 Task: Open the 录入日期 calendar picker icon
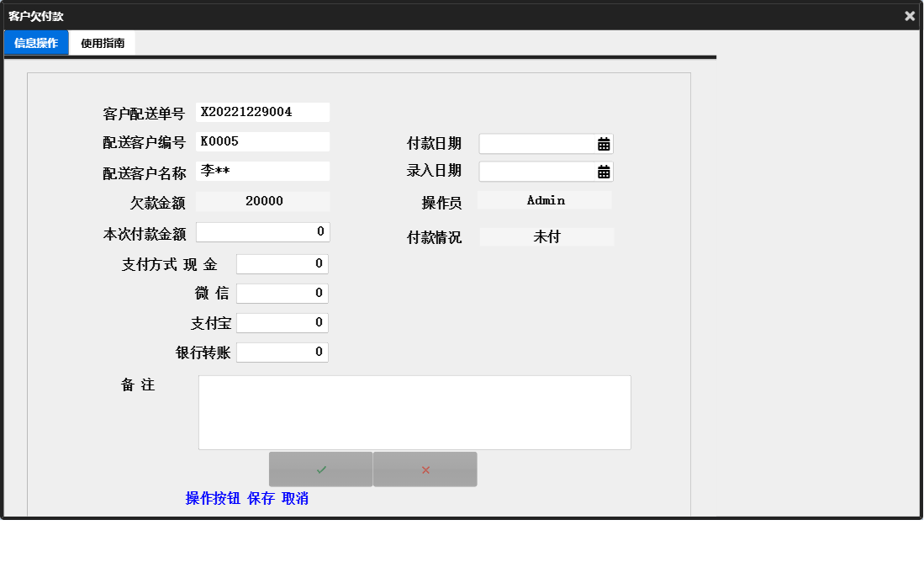tap(604, 171)
